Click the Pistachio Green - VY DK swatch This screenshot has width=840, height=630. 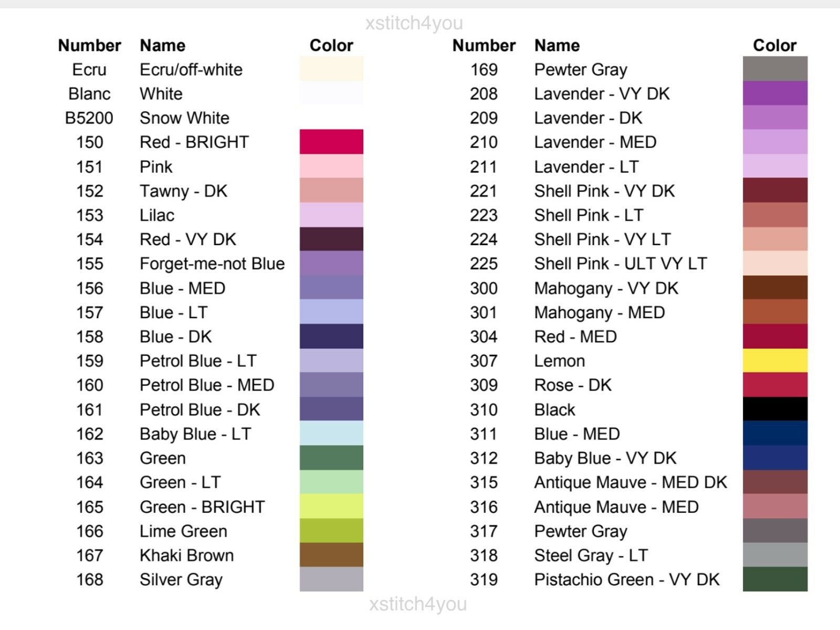[775, 579]
